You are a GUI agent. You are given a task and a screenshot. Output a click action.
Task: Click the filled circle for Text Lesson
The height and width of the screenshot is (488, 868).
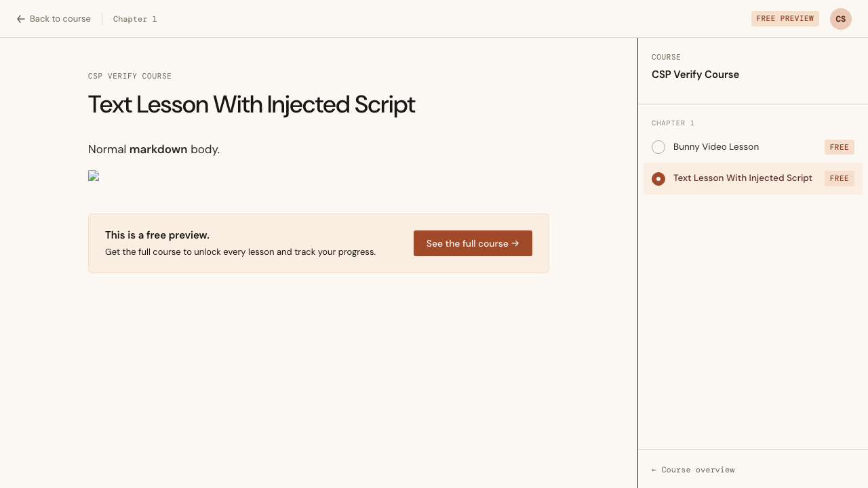click(x=658, y=179)
